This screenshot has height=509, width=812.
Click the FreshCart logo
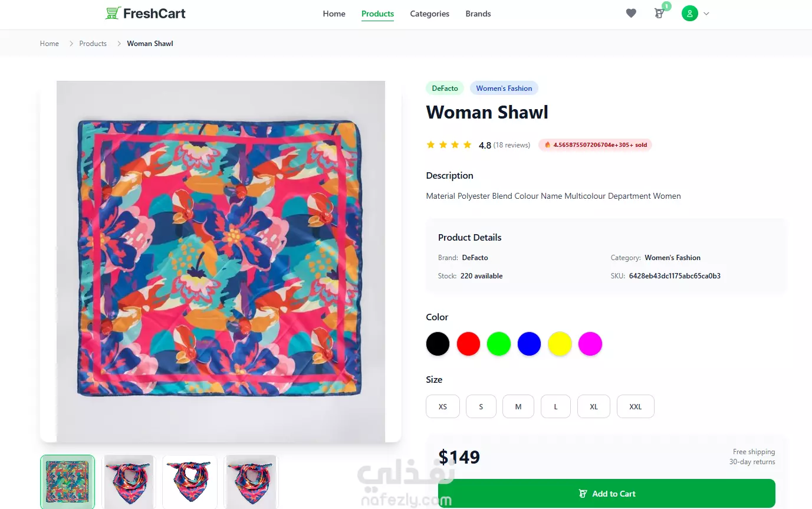pyautogui.click(x=145, y=13)
